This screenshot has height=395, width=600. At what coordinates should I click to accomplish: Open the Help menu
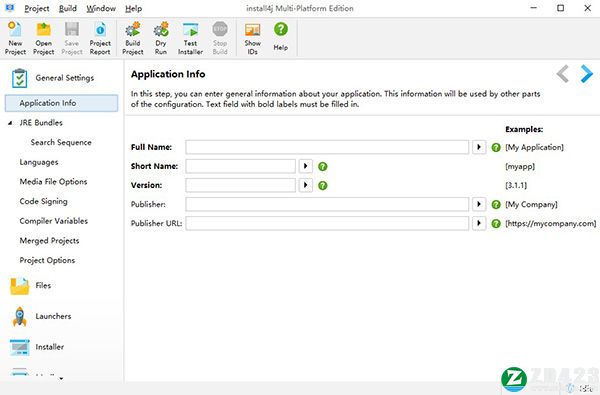click(x=134, y=8)
